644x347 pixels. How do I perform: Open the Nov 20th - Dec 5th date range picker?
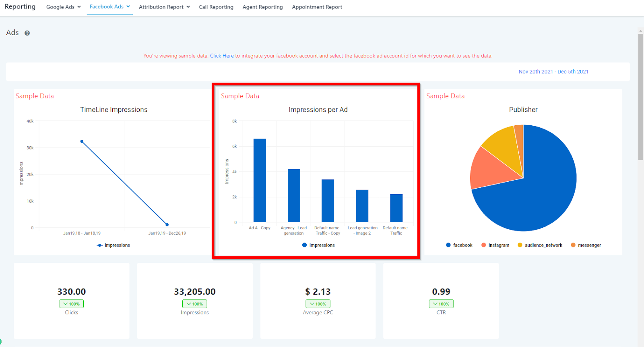click(x=553, y=72)
